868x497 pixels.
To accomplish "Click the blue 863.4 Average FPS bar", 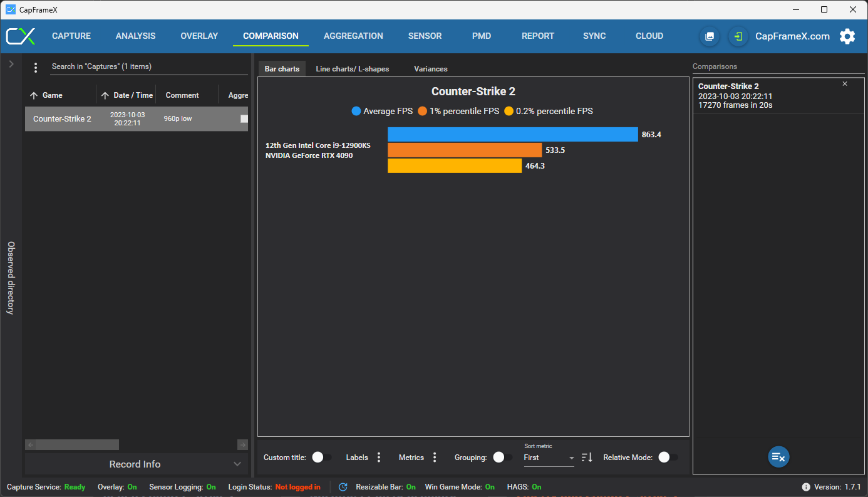I will [513, 134].
